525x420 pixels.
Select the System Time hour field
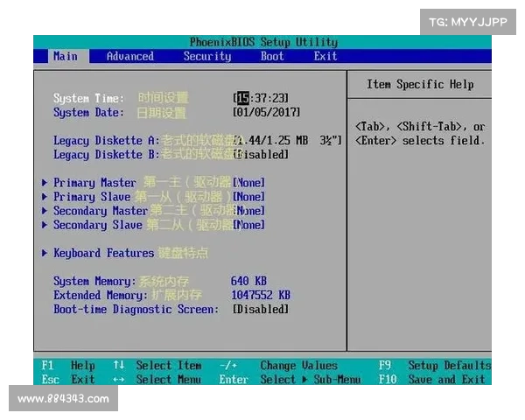pyautogui.click(x=242, y=98)
